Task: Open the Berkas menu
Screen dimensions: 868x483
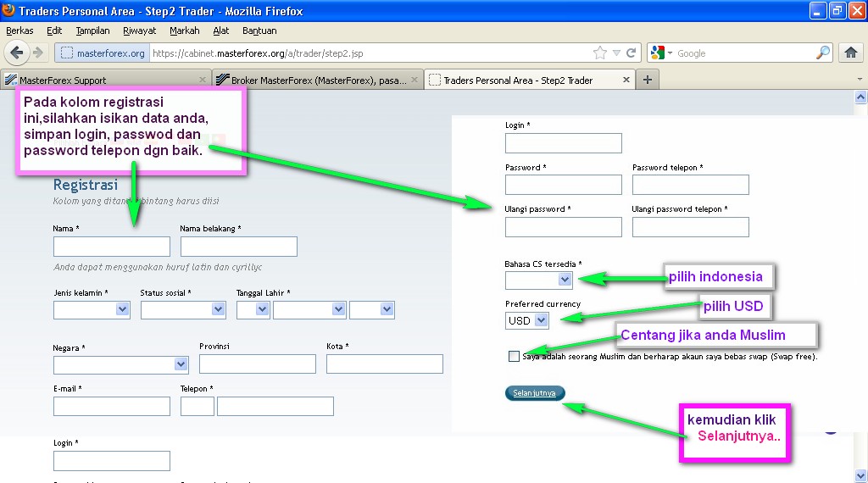Action: click(19, 31)
